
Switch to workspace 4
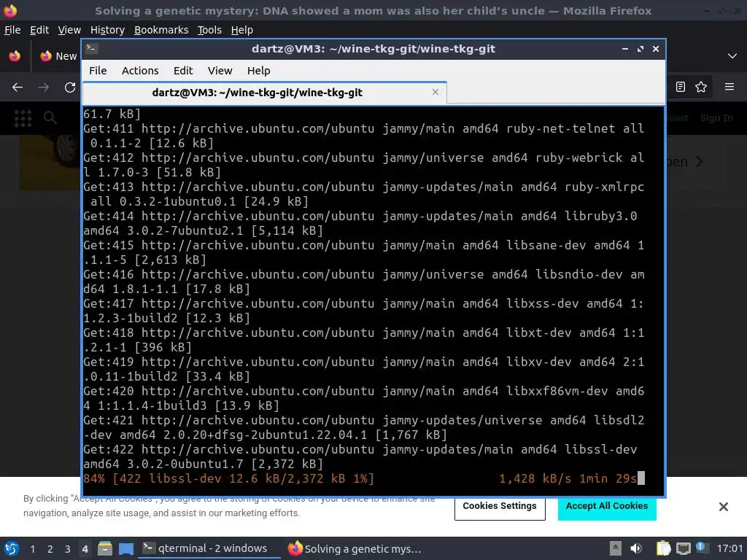(85, 549)
